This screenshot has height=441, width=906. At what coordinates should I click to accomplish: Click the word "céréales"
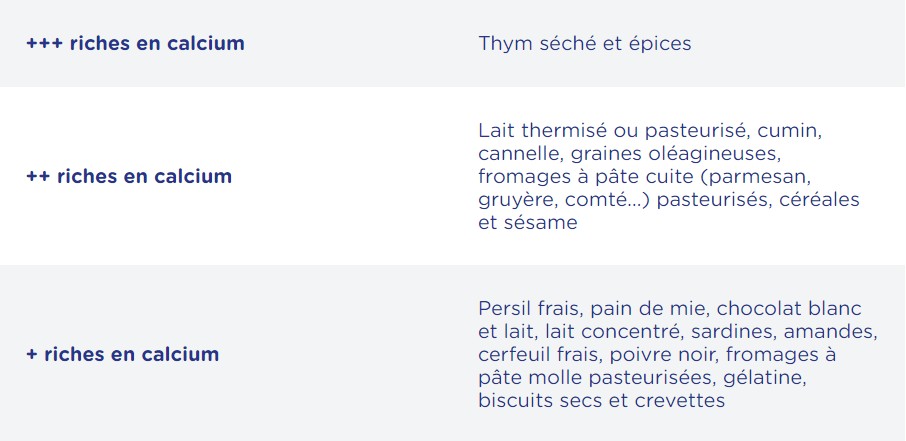coord(824,200)
